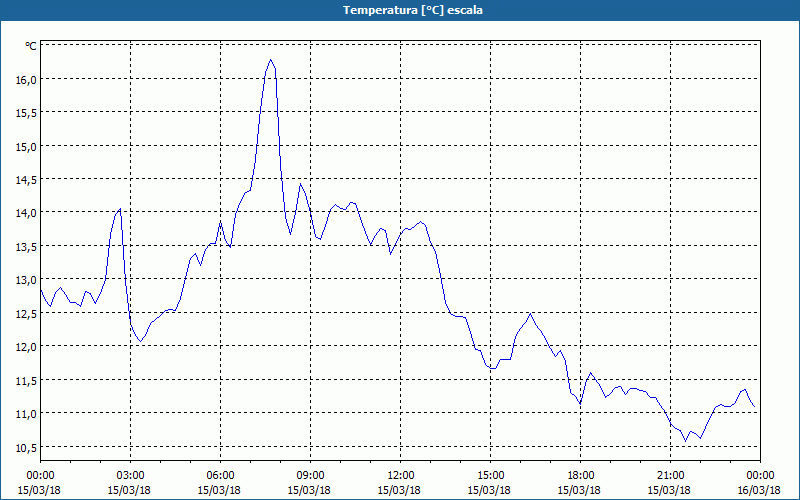Click the 12,0 y-axis label
Image resolution: width=800 pixels, height=500 pixels.
26,346
